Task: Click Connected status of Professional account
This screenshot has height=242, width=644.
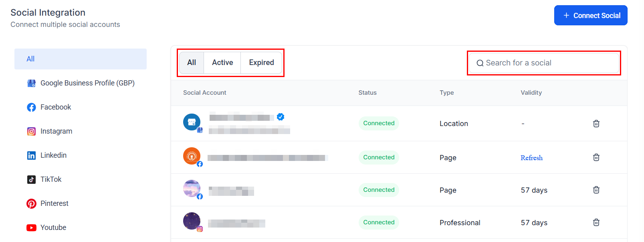Action: pos(379,222)
